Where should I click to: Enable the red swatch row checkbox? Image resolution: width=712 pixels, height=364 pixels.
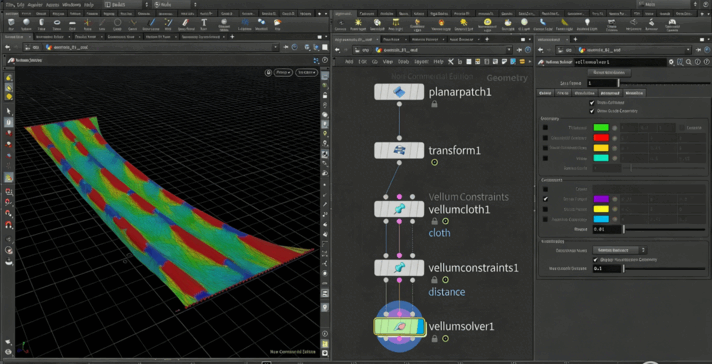pos(545,138)
